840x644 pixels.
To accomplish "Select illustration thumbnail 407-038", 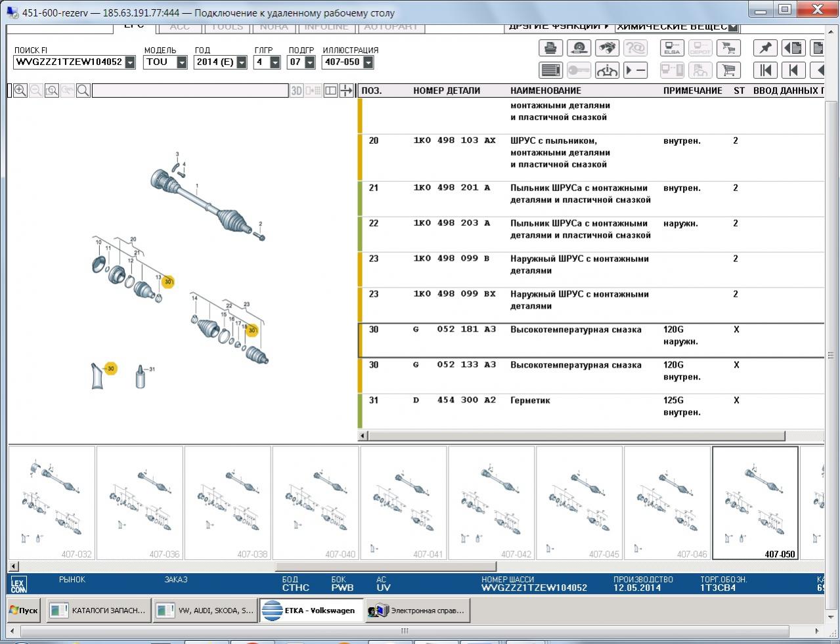I will tap(228, 503).
